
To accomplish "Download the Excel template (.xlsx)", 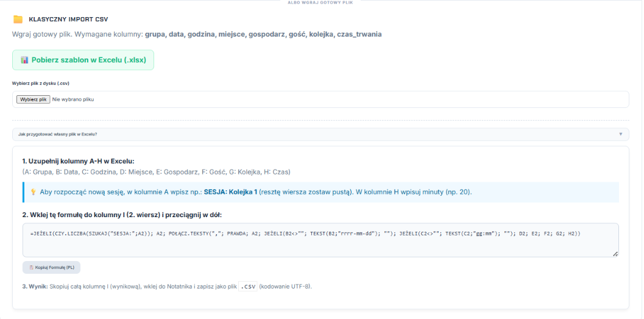I will coord(83,60).
